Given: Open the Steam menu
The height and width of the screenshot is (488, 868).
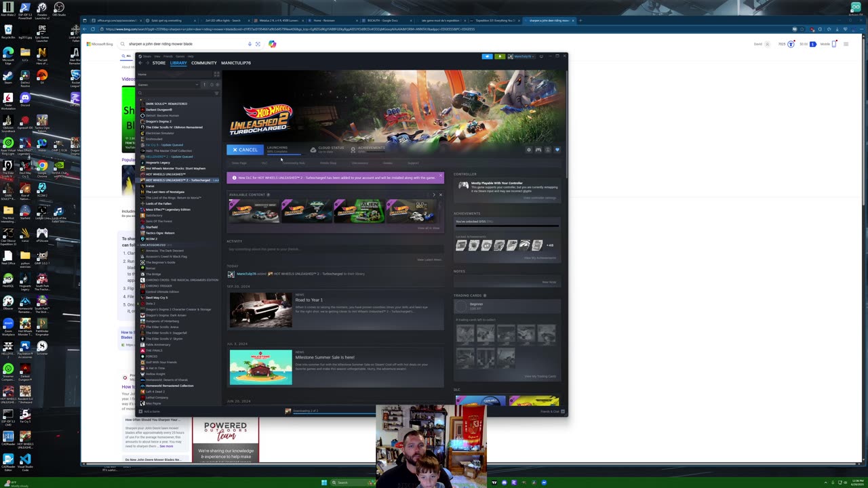Looking at the screenshot, I should pyautogui.click(x=147, y=56).
